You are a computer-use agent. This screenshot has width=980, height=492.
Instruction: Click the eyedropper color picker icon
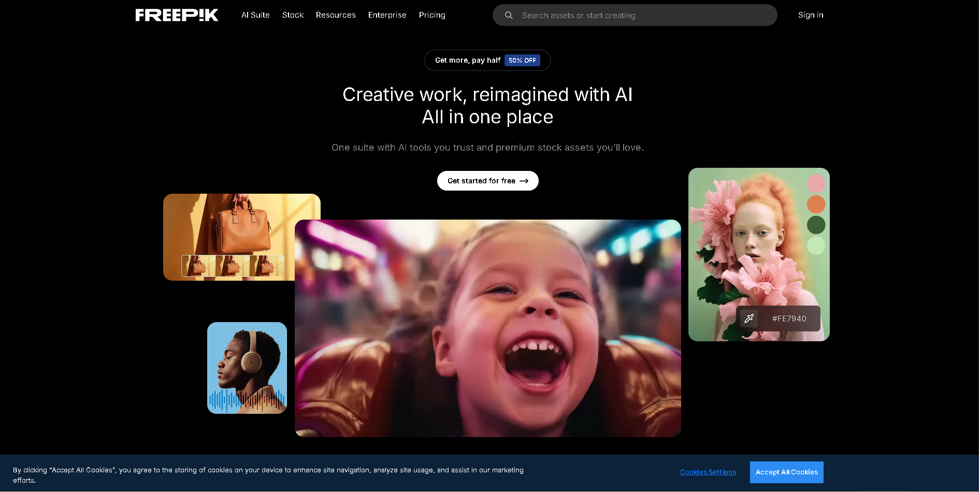[749, 319]
